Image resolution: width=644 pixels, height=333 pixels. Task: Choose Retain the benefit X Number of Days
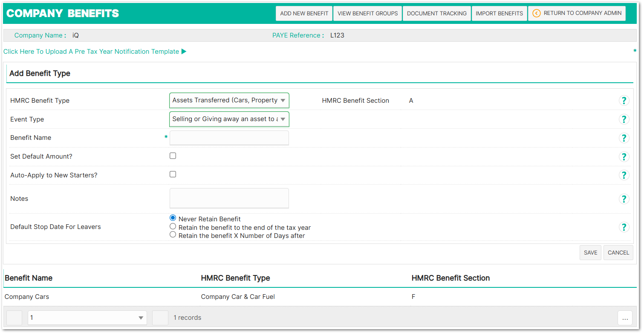(x=173, y=235)
